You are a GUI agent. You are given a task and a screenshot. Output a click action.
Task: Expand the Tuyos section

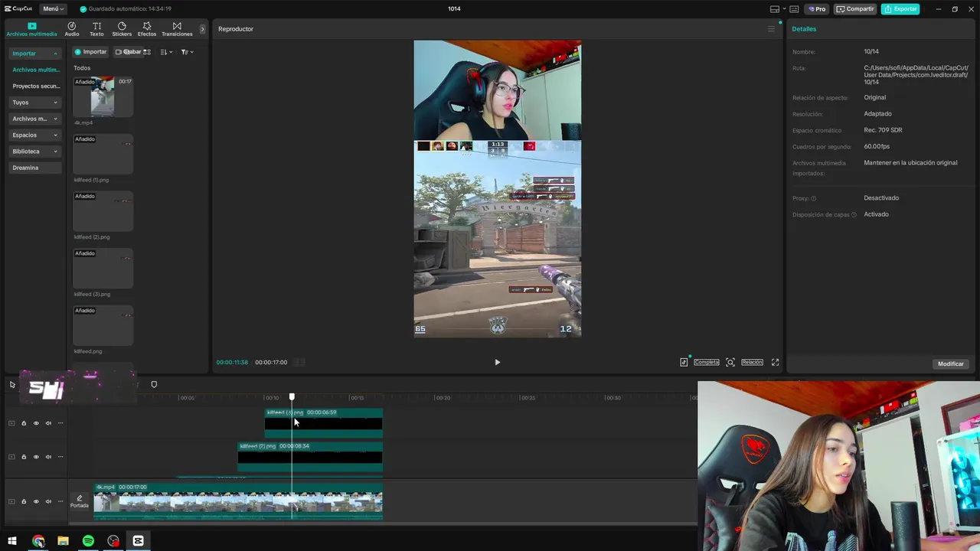click(x=35, y=103)
